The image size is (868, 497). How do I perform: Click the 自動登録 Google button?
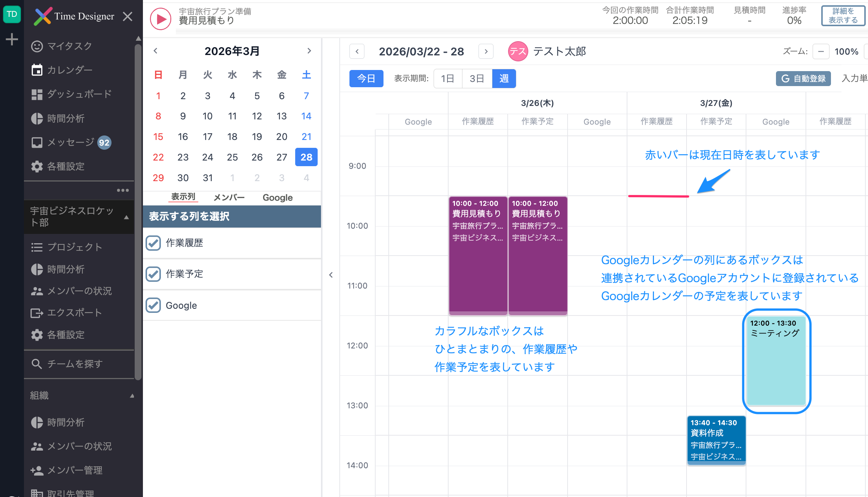point(803,79)
